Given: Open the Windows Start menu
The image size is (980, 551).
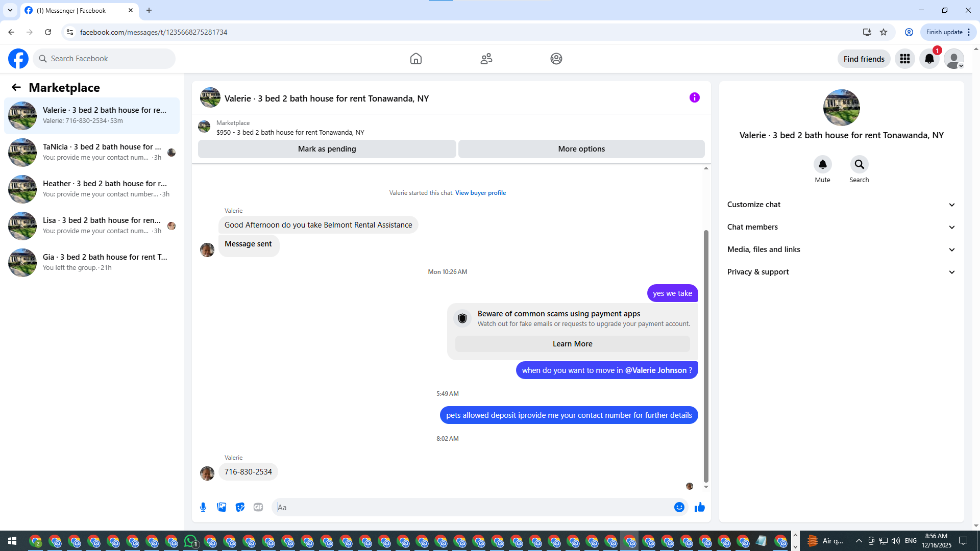Looking at the screenshot, I should click(12, 541).
